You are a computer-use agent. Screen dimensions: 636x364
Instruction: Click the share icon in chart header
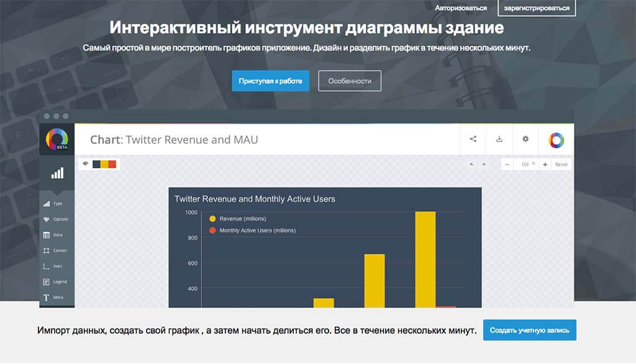click(x=473, y=139)
